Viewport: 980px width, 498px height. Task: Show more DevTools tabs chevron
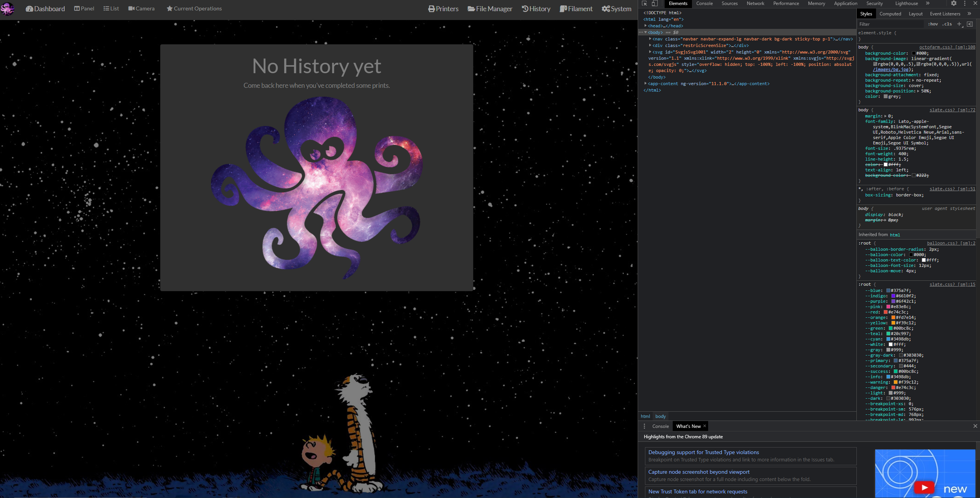coord(928,3)
